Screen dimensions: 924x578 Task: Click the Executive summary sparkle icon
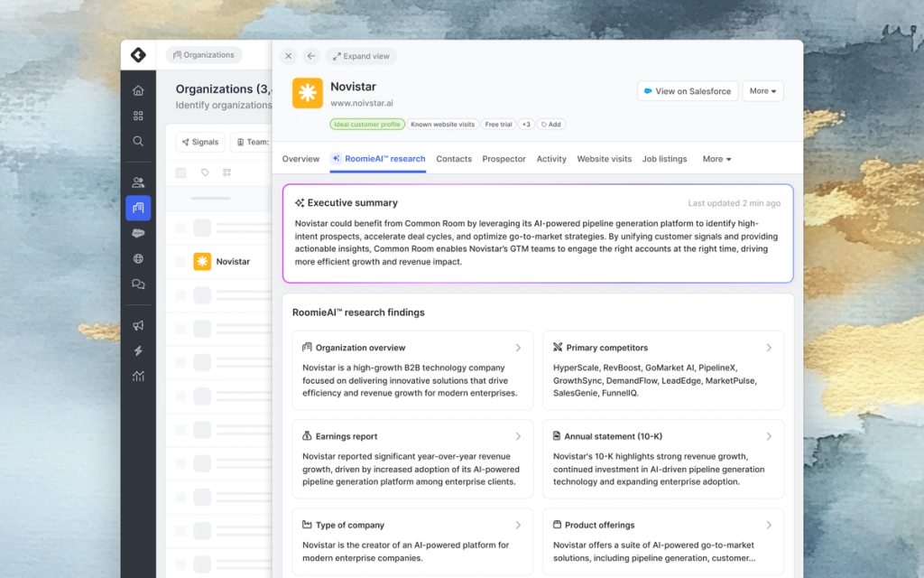pyautogui.click(x=300, y=203)
